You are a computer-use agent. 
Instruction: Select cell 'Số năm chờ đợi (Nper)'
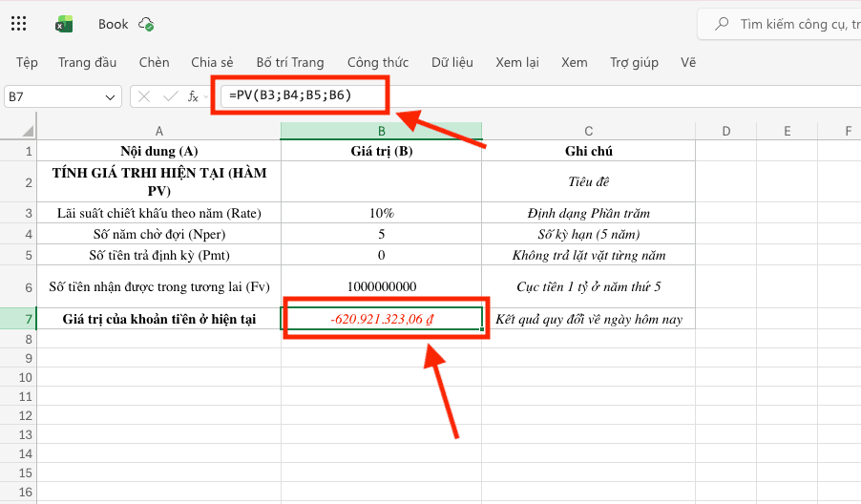pyautogui.click(x=158, y=234)
